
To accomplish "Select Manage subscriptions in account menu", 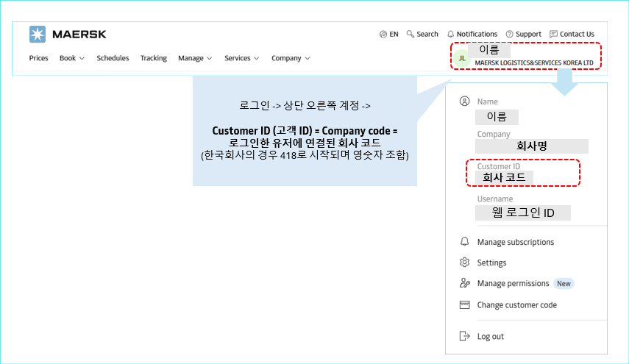I will (x=515, y=242).
